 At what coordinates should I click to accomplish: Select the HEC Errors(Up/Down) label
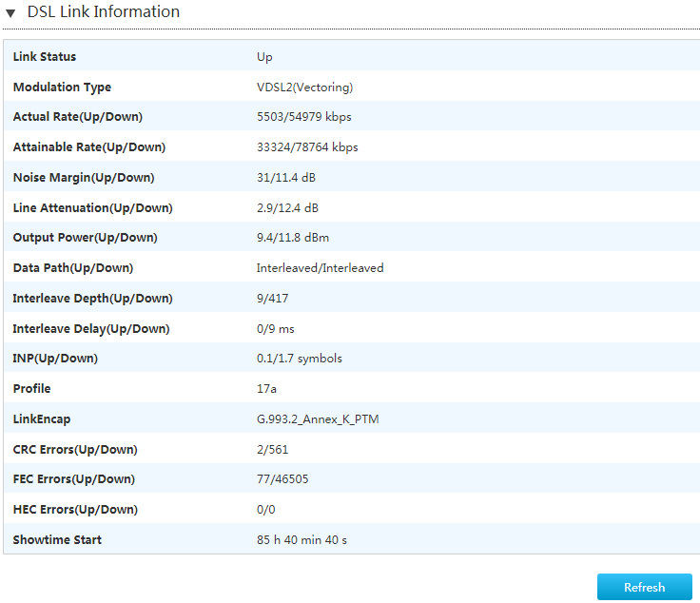pos(75,510)
